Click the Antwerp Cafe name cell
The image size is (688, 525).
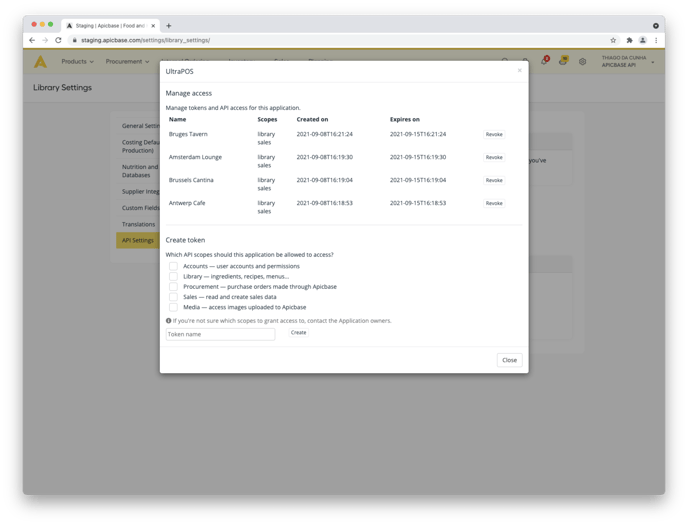pos(187,203)
